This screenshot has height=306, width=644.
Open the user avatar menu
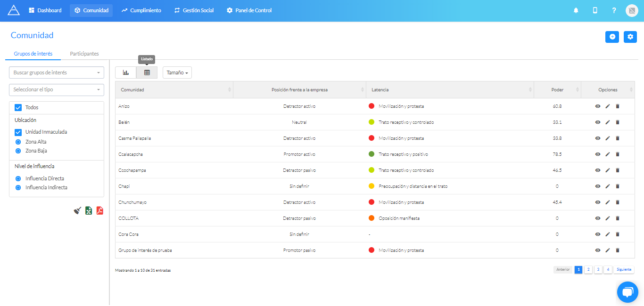click(x=632, y=10)
